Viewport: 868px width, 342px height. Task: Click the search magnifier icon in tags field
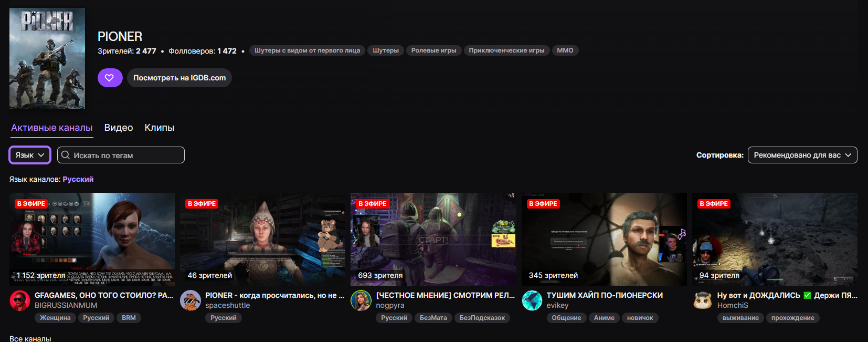click(66, 155)
